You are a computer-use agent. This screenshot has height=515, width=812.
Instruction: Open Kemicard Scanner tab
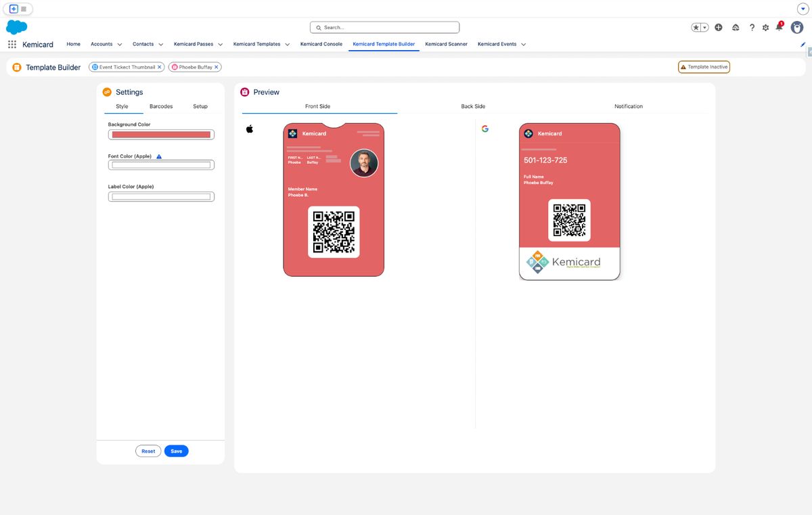tap(446, 44)
